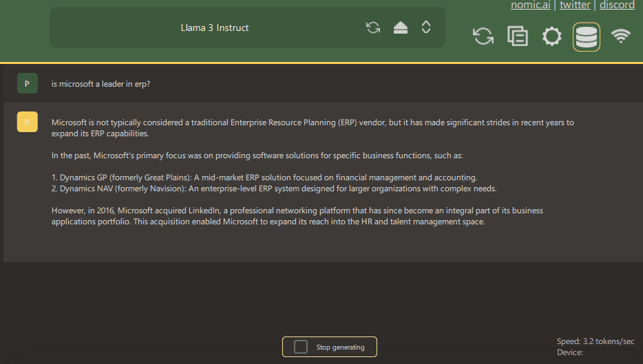Click the paragraph starting "However, in 2016"
The width and height of the screenshot is (643, 364).
[297, 216]
